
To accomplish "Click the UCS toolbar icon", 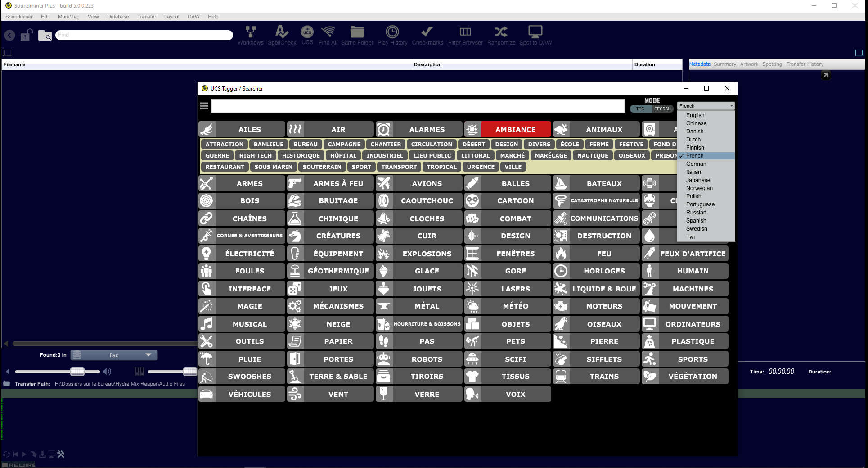I will click(x=307, y=35).
